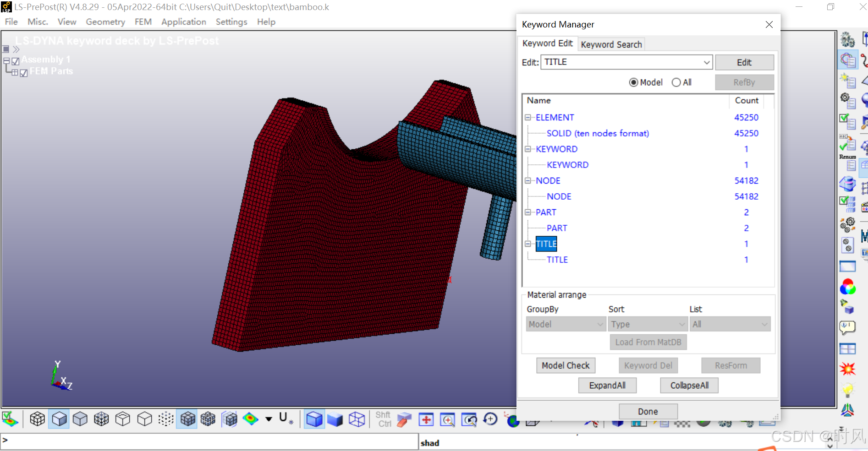Expand the FEM Parts tree node

tap(15, 72)
